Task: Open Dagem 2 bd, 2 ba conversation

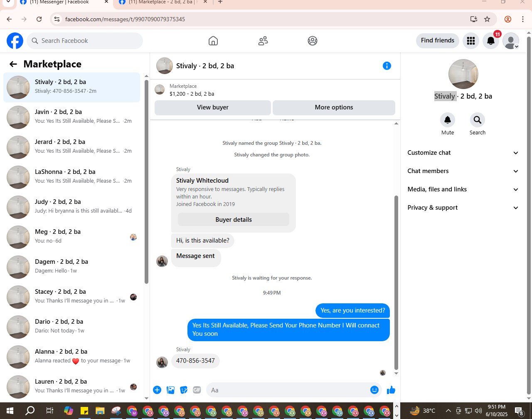Action: pos(72,267)
